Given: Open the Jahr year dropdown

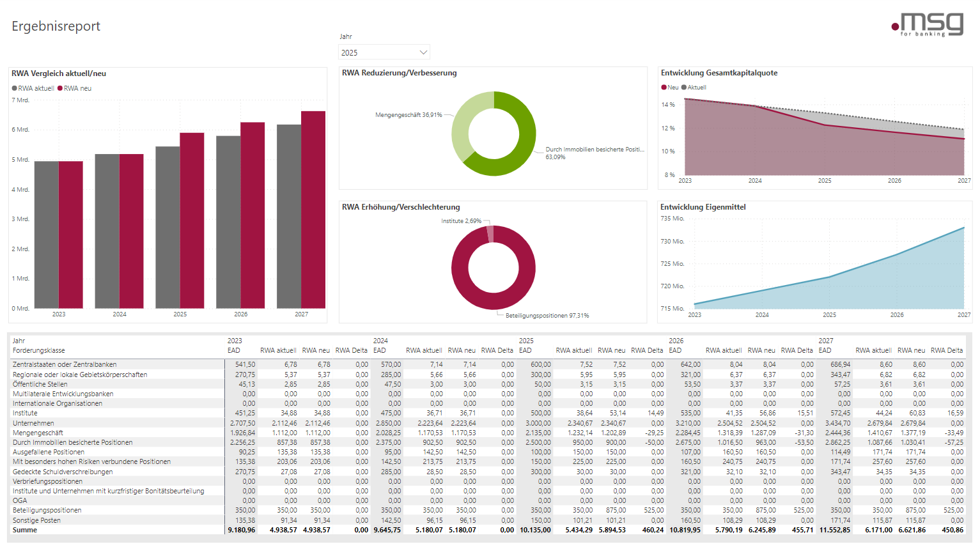Looking at the screenshot, I should point(382,52).
